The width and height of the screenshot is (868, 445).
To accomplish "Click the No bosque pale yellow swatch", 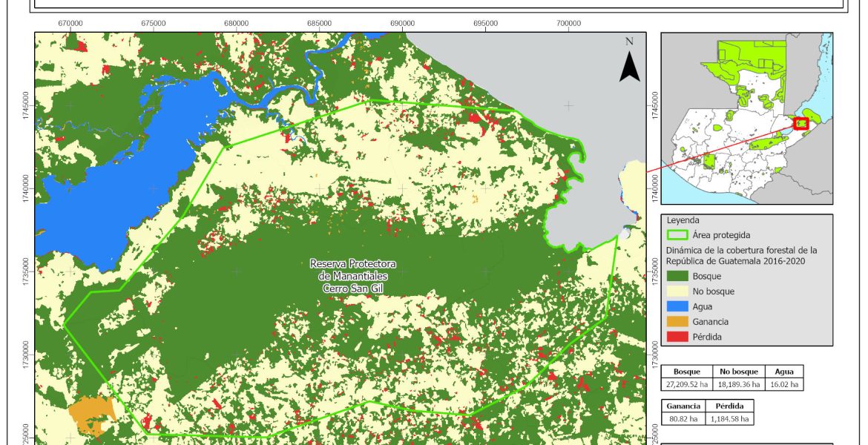I will (x=676, y=291).
